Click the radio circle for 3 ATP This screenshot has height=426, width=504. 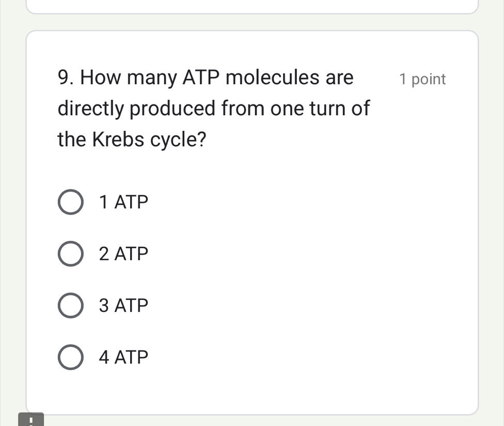(x=71, y=305)
